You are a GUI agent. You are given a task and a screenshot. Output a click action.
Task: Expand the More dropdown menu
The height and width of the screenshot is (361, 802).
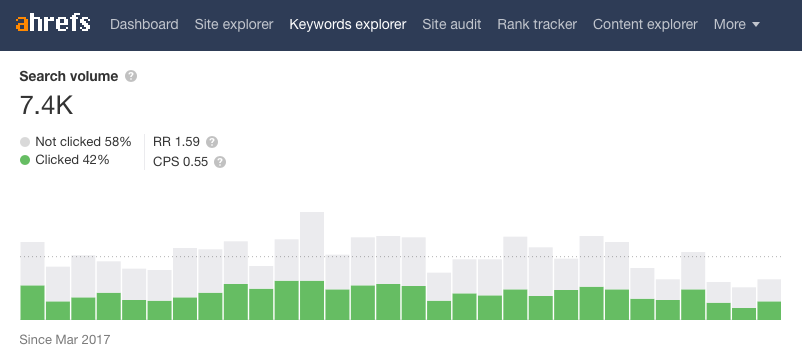pos(737,24)
